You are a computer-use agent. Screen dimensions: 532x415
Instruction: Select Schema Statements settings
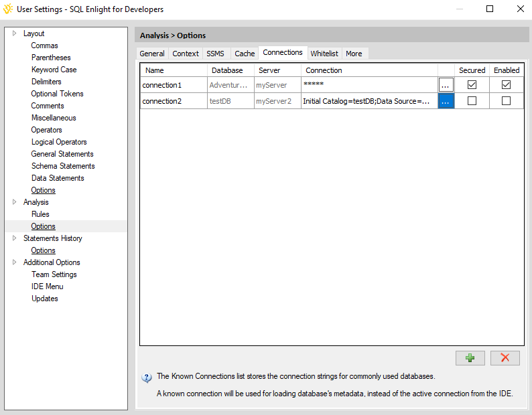pyautogui.click(x=63, y=166)
